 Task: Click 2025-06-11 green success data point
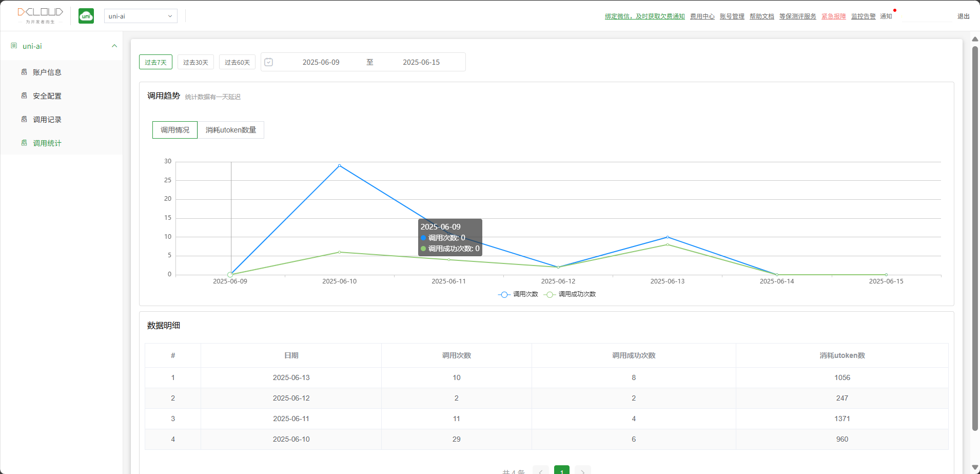tap(449, 259)
